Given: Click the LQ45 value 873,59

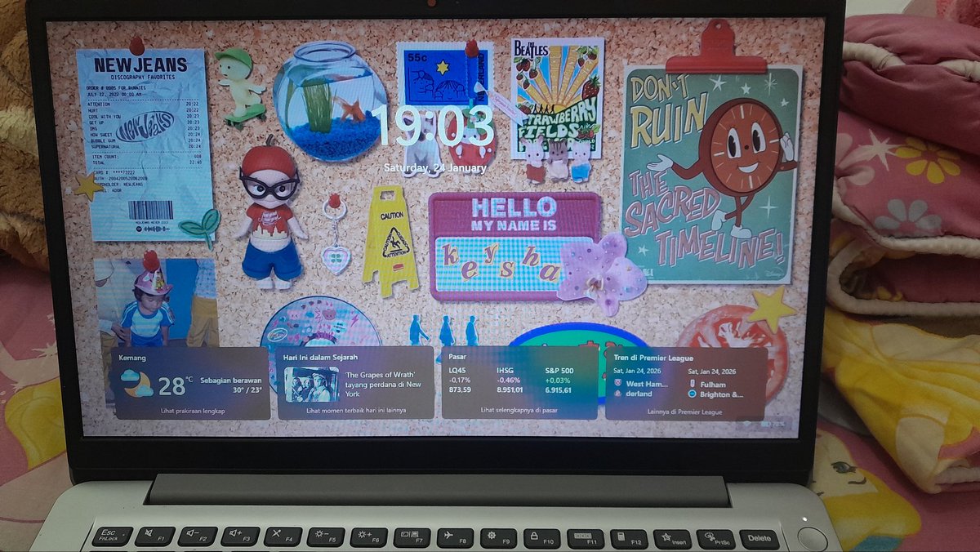Looking at the screenshot, I should click(x=461, y=390).
